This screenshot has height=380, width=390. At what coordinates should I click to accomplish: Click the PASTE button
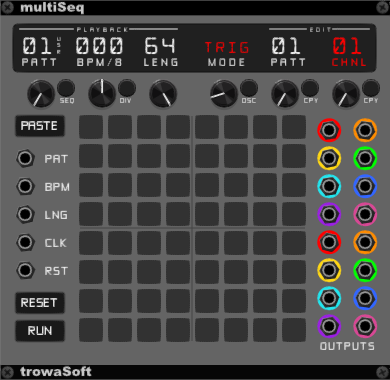tap(40, 126)
